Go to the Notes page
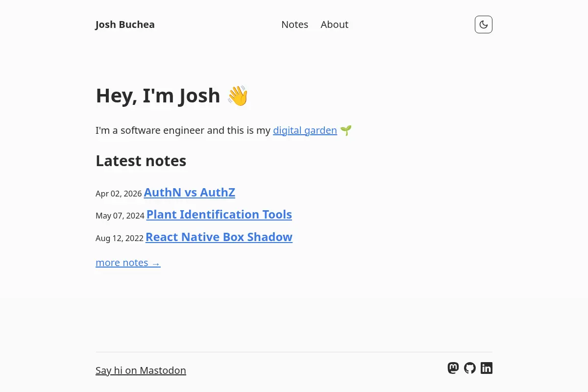Viewport: 588px width, 392px height. point(294,24)
